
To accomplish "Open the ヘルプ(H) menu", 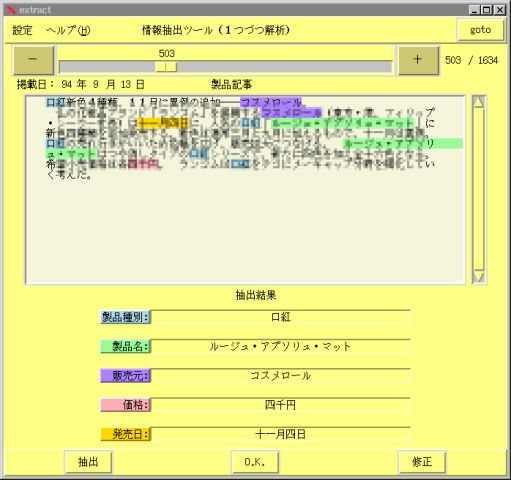I will 68,30.
